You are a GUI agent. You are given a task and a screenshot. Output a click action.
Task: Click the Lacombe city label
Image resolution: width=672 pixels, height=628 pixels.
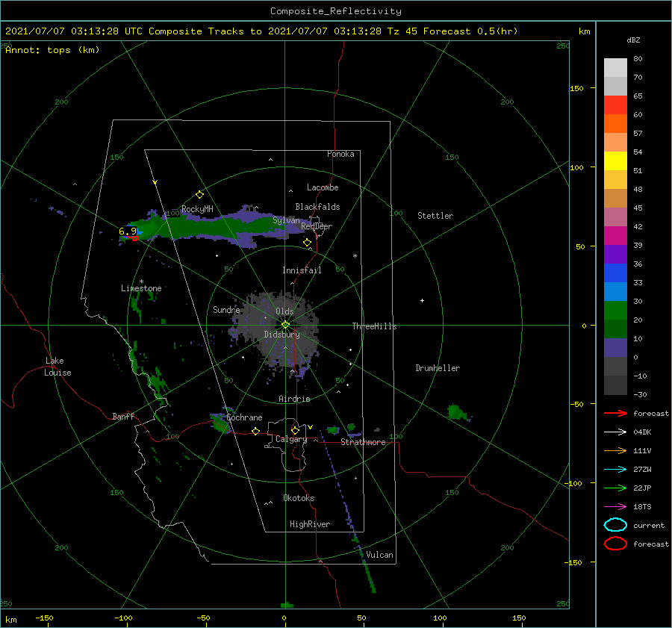click(323, 187)
